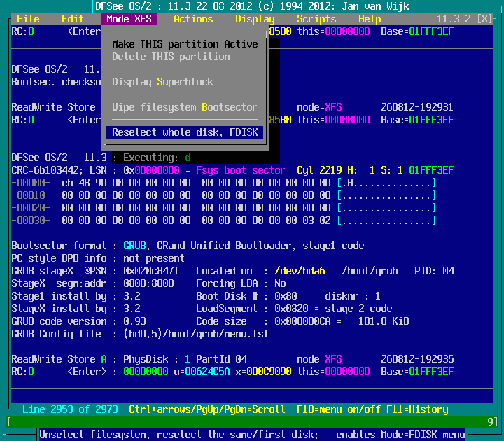Expand the Display pull-down menu

coord(255,19)
